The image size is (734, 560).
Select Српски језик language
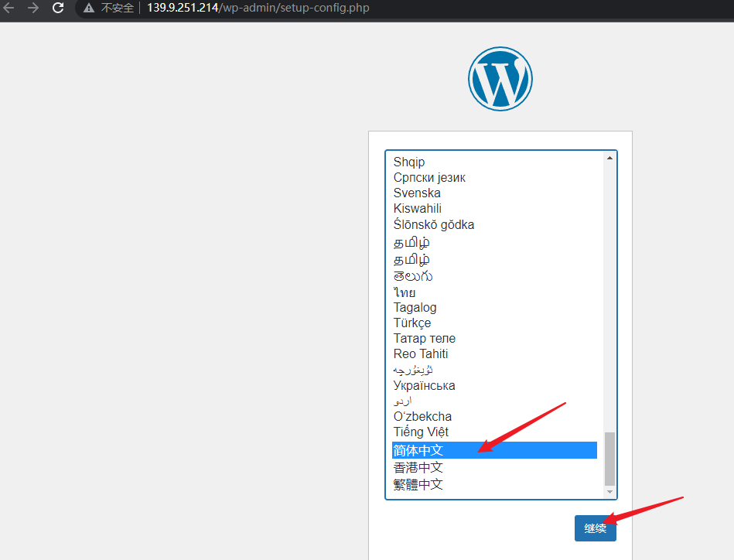(x=494, y=177)
